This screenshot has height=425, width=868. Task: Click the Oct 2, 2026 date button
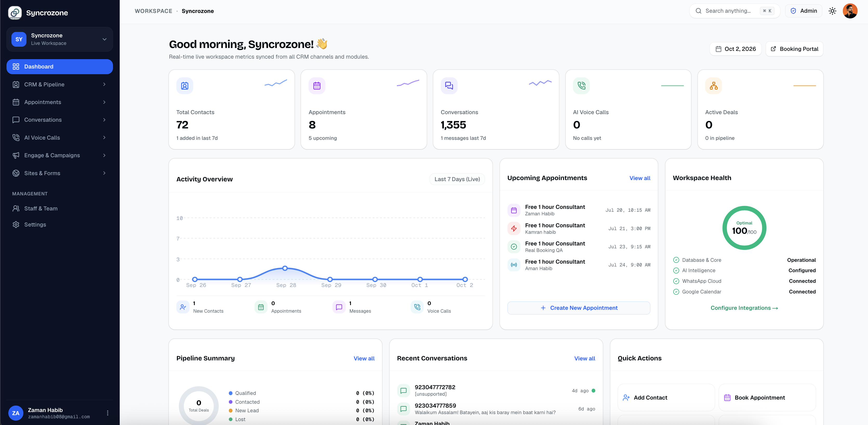[x=736, y=49]
